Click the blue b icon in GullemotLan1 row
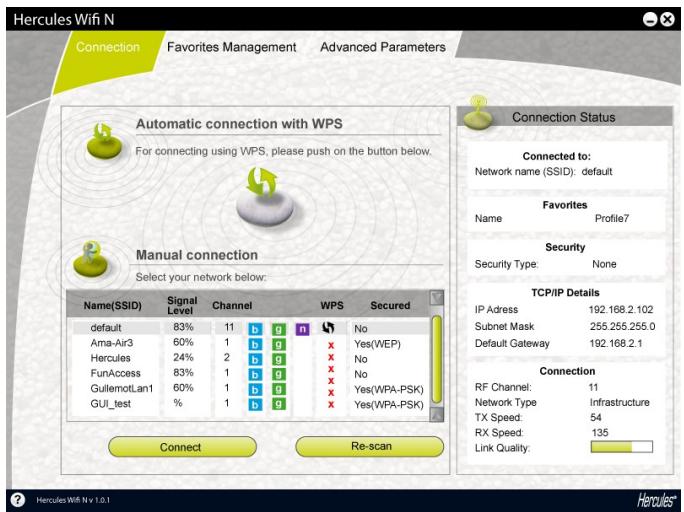 click(255, 389)
